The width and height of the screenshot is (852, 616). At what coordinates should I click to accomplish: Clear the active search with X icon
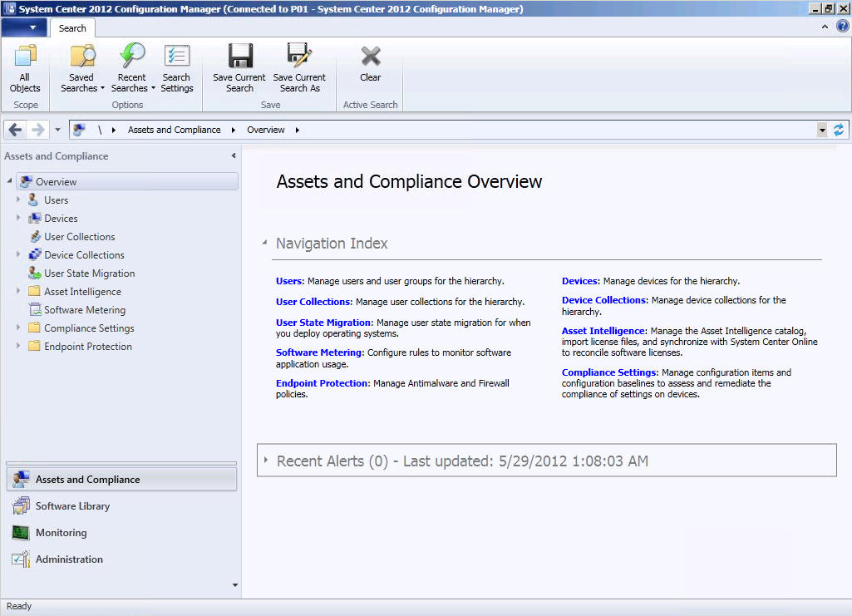tap(371, 57)
